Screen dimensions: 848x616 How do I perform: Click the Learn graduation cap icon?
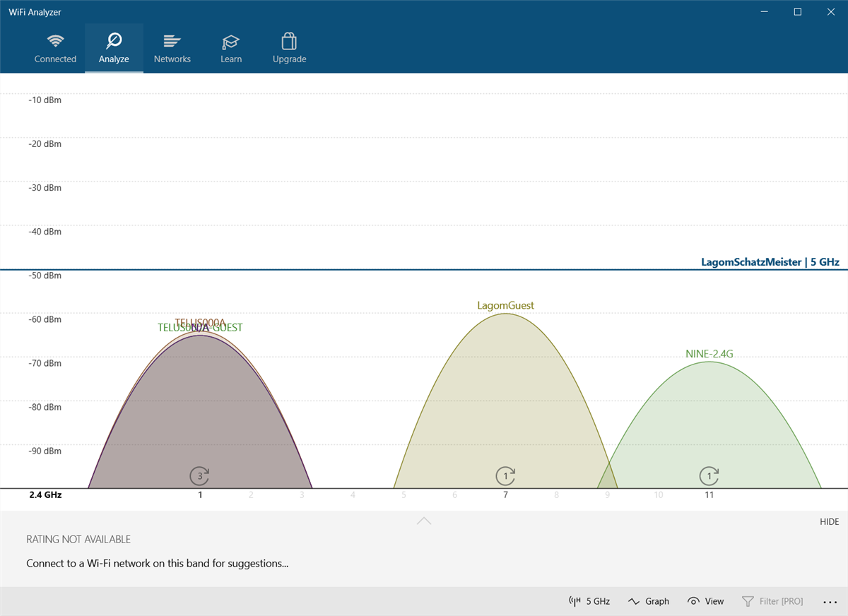pyautogui.click(x=231, y=41)
